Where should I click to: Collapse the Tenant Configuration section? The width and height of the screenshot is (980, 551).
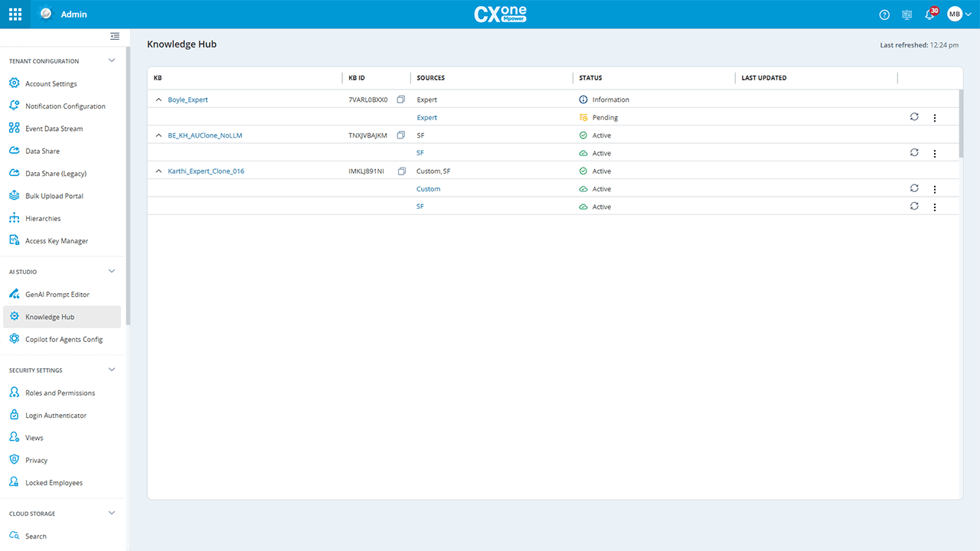[112, 60]
